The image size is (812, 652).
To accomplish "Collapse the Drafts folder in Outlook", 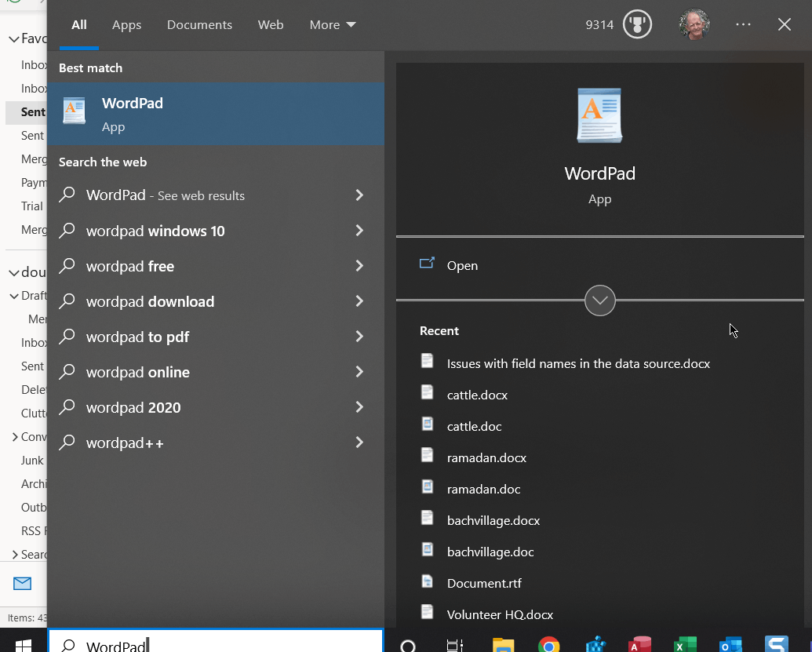I will point(14,297).
